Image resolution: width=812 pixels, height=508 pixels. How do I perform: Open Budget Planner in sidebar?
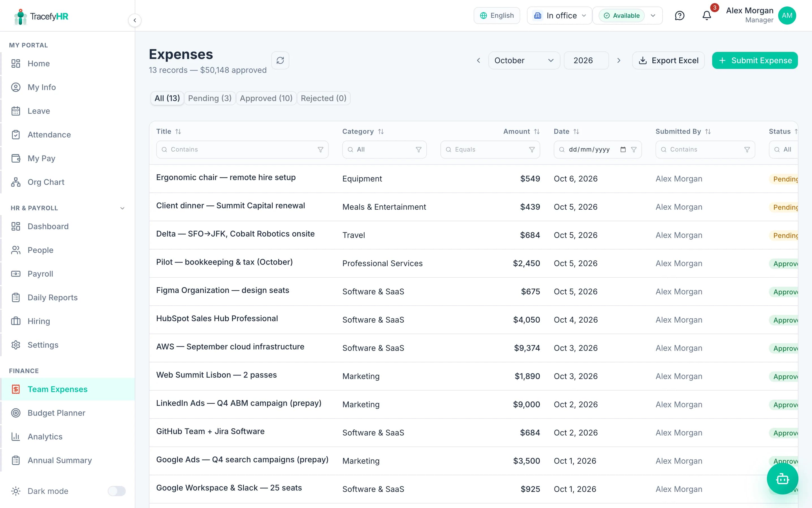pos(68,413)
